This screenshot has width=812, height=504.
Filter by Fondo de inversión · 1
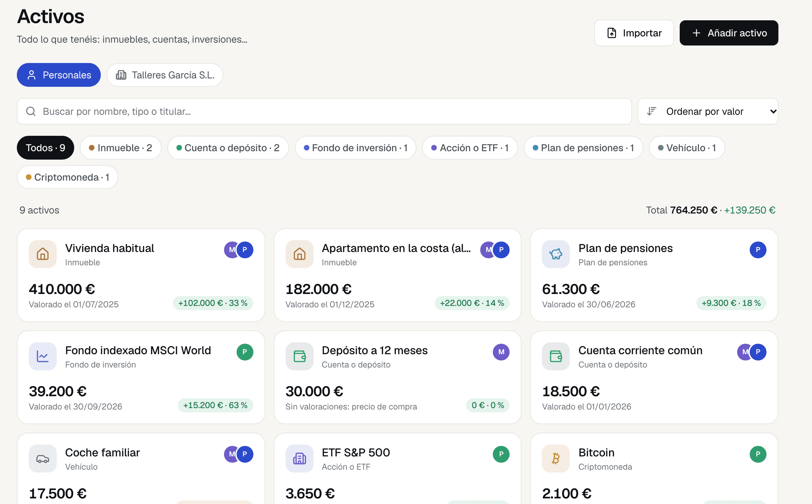click(356, 148)
